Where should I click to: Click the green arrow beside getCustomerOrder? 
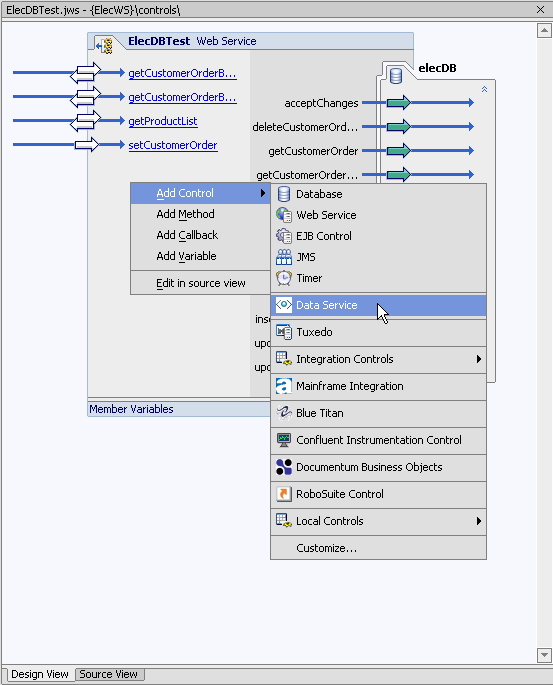(x=399, y=151)
